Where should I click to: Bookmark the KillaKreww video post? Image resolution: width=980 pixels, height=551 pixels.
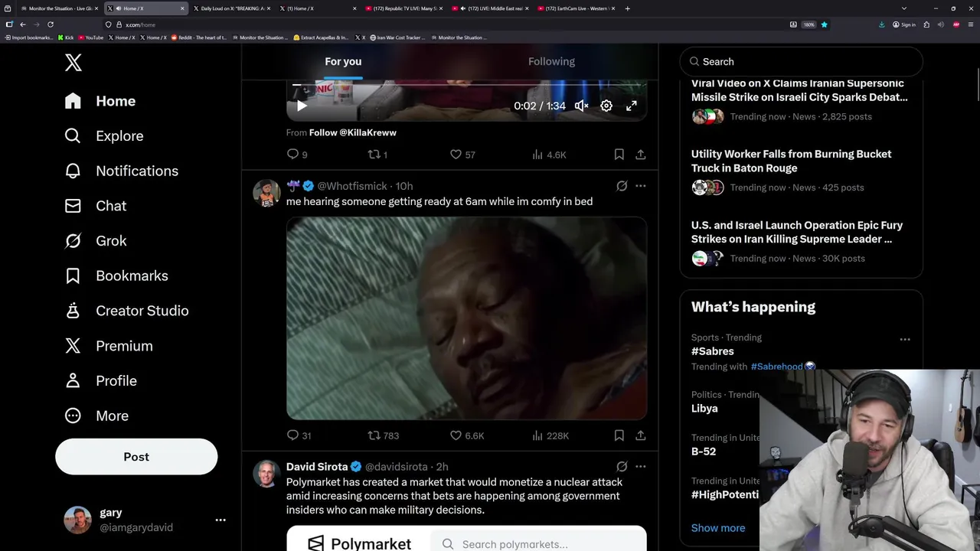(619, 155)
